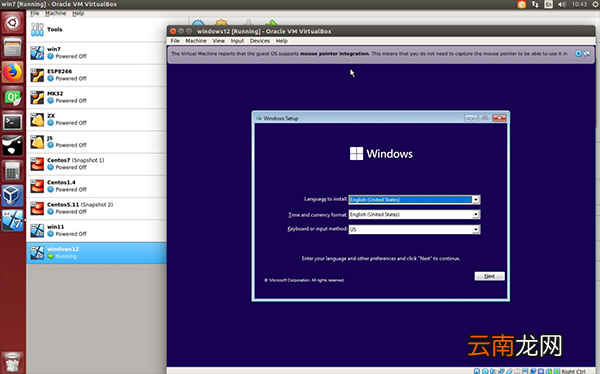Click the win11 VM icon in the list
Viewport: 600px width, 374px height.
pos(37,230)
